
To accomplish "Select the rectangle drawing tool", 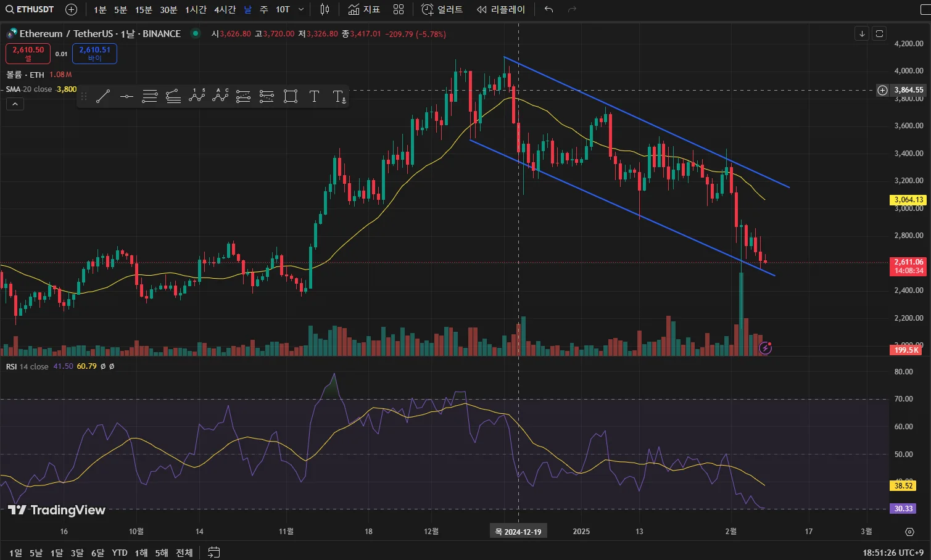I will [x=291, y=96].
